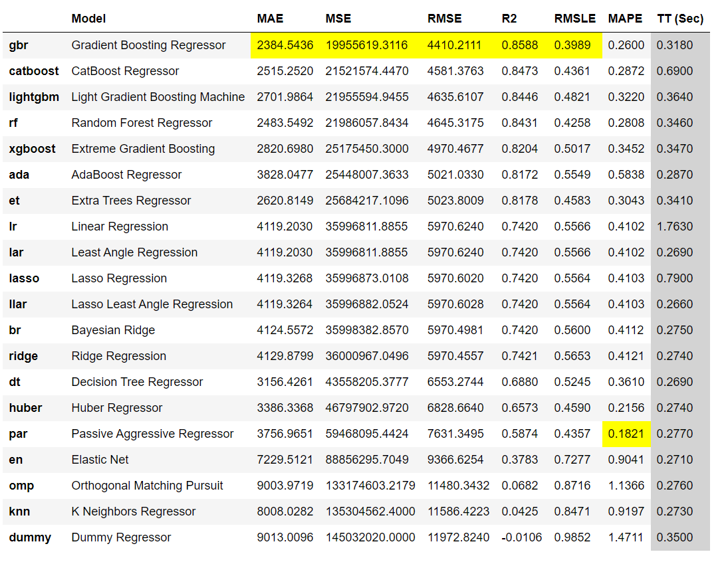Click the MSE column header
The image size is (728, 562).
(x=338, y=19)
